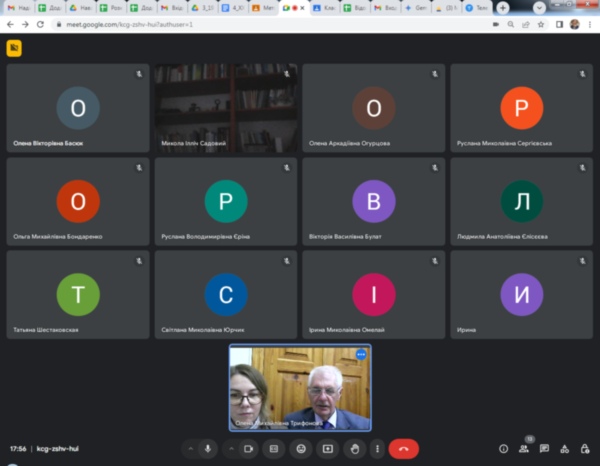The image size is (600, 466).
Task: Leave the call with red hang-up button
Action: pyautogui.click(x=404, y=449)
